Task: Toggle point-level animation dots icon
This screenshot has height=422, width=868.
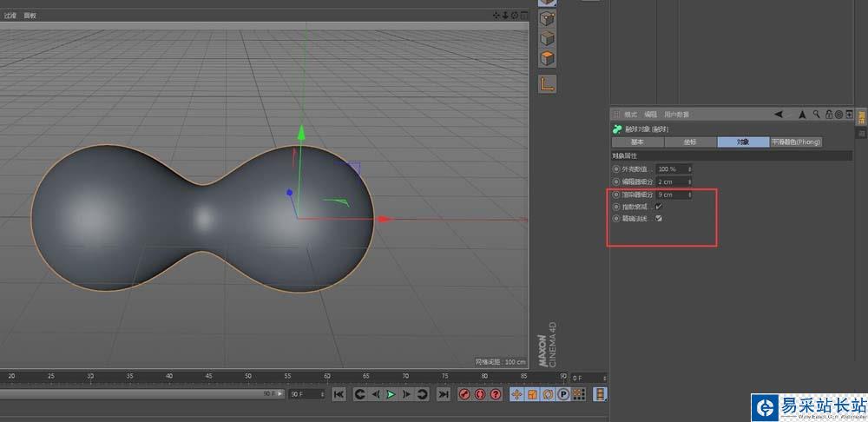Action: 578,394
